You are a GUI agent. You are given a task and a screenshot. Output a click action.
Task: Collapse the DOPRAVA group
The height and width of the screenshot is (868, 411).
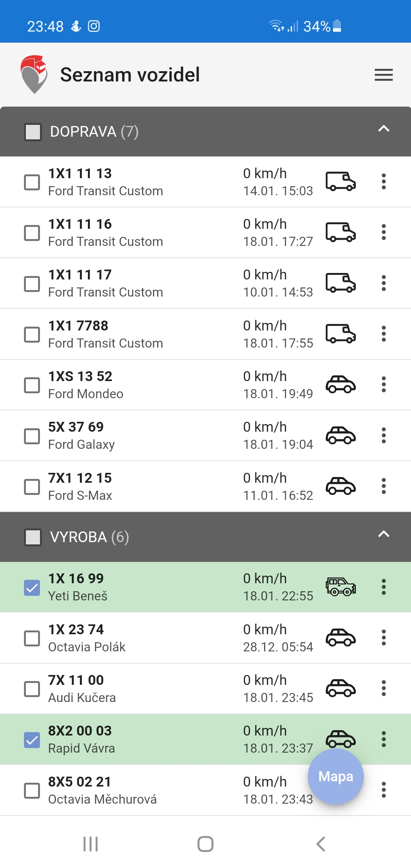click(383, 129)
